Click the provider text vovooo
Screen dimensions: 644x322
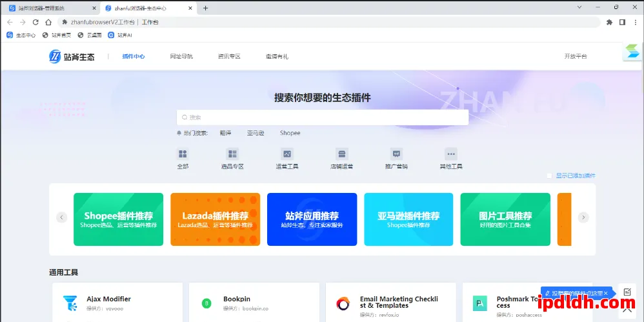coord(115,308)
